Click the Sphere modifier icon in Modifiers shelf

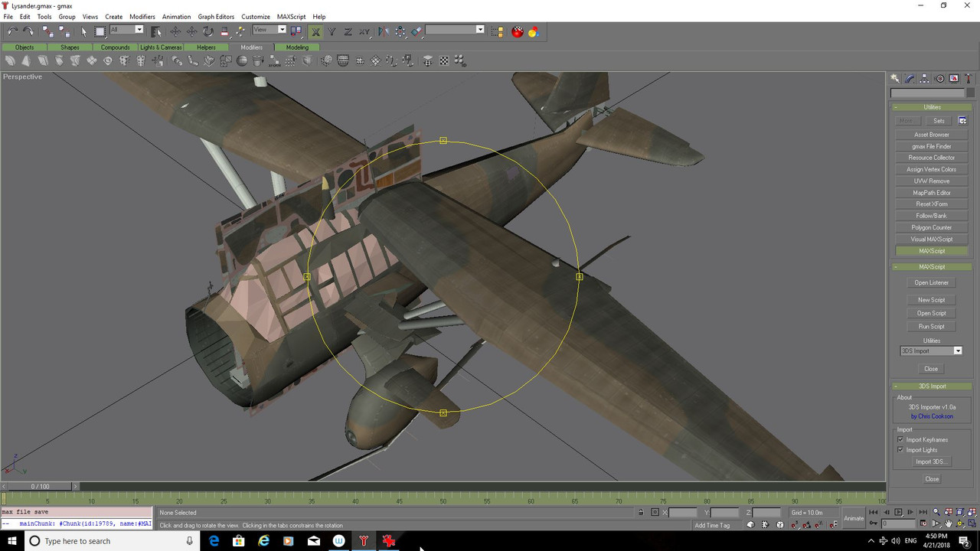click(241, 60)
